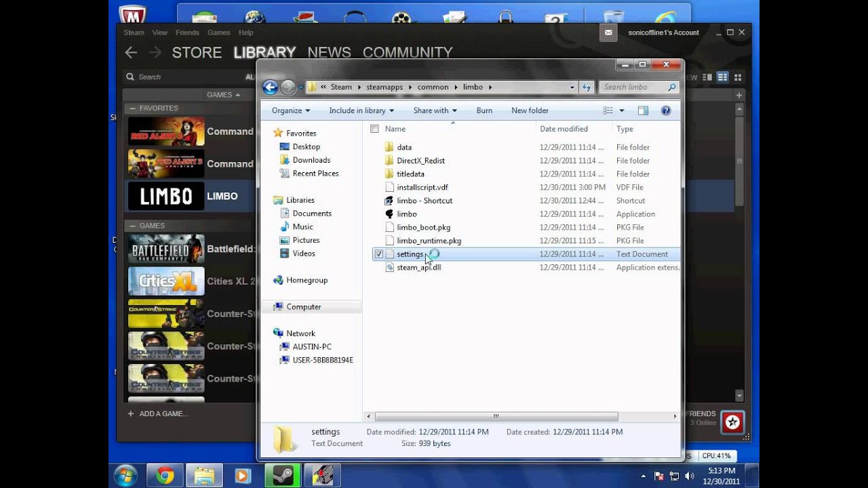The image size is (868, 488).
Task: Click ADD A GAME in Steam
Action: pyautogui.click(x=157, y=413)
